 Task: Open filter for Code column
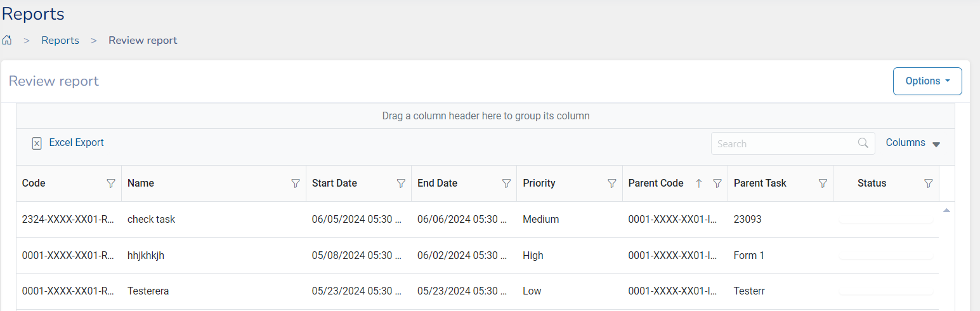point(111,183)
